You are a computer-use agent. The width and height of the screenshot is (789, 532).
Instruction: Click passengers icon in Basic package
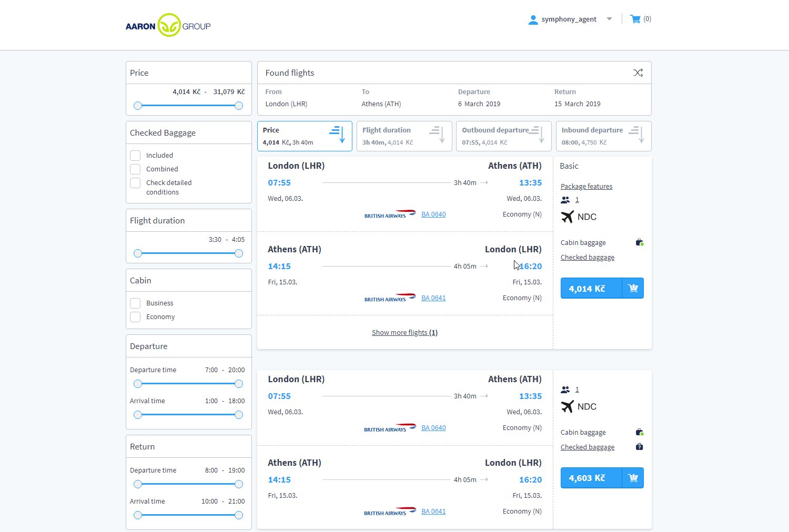[x=565, y=200]
